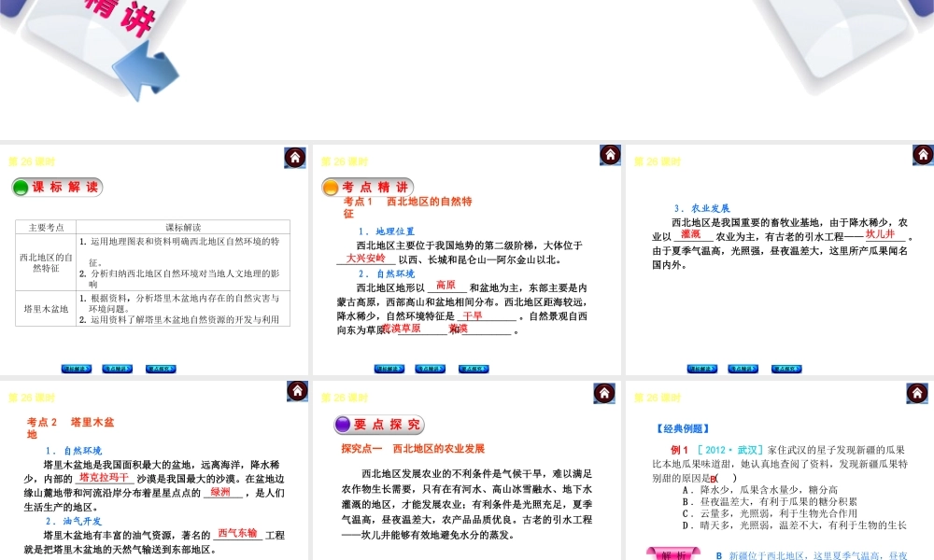Screen dimensions: 934x560
Task: Click home icon on 经典例题 slide
Action: [917, 393]
